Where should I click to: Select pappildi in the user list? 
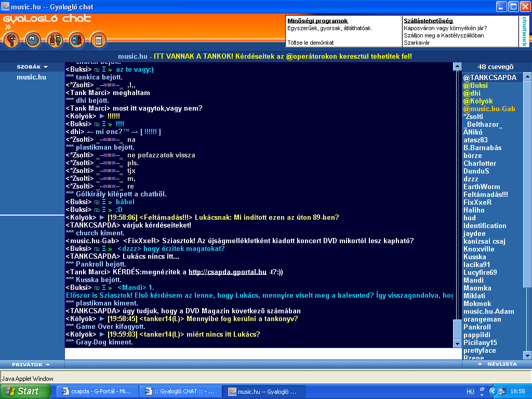click(477, 335)
